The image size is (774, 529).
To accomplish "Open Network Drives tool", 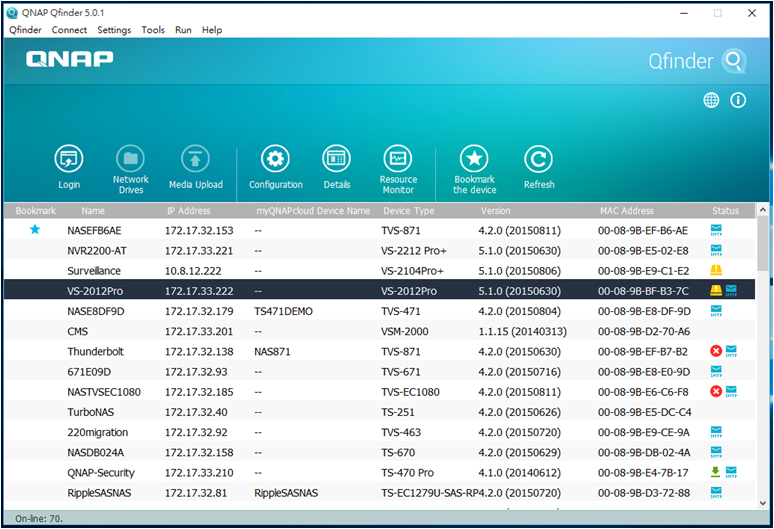I will (x=130, y=159).
